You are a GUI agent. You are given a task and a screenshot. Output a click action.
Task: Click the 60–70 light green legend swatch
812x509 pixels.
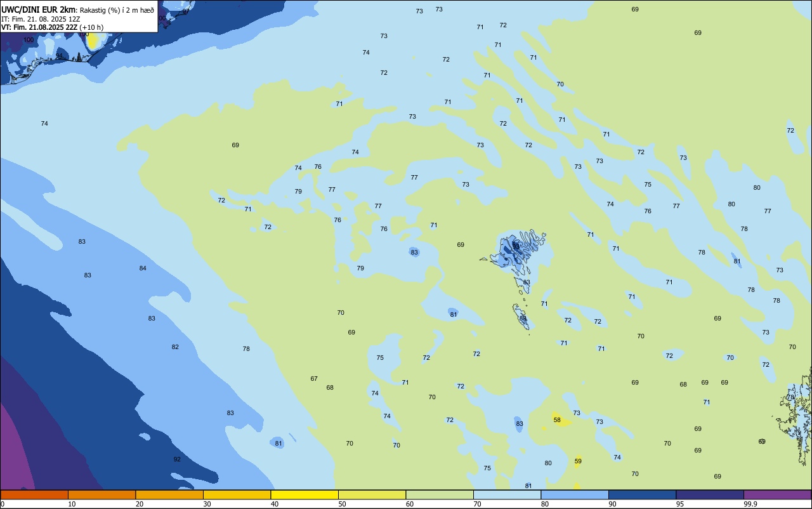pyautogui.click(x=440, y=494)
